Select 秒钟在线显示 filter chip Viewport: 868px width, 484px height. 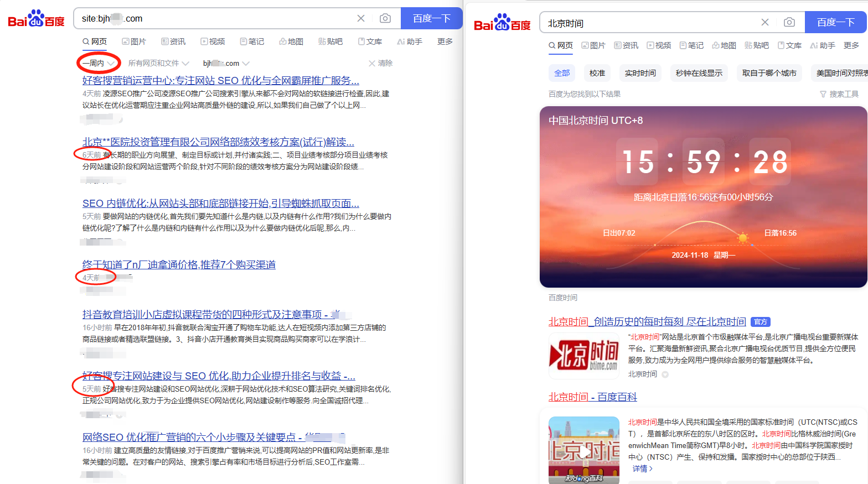coord(699,73)
